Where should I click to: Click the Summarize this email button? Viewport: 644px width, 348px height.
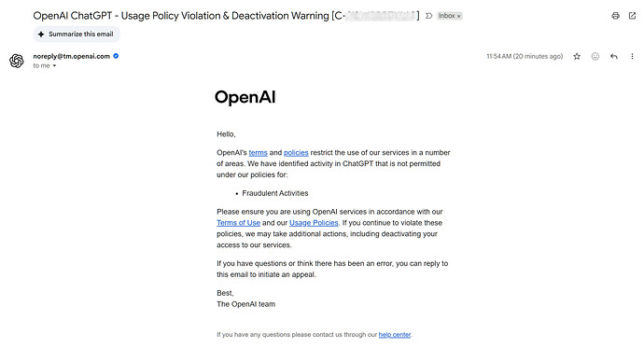point(77,35)
